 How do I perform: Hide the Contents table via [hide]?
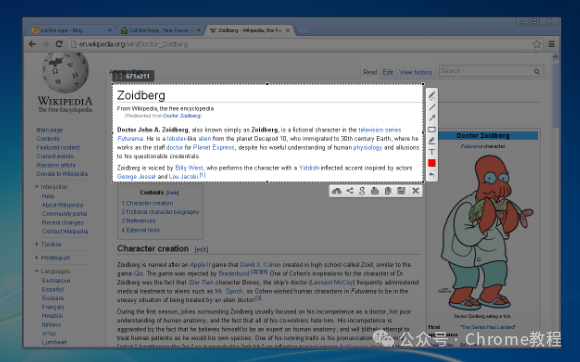point(172,193)
